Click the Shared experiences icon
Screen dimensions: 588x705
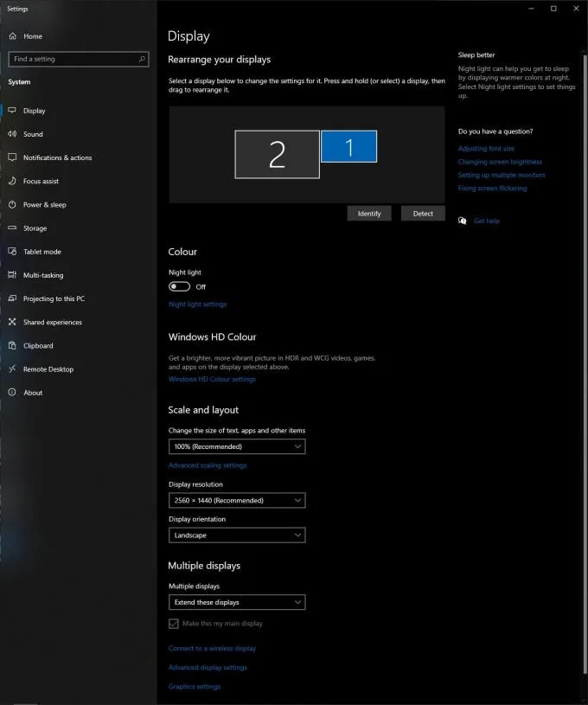click(12, 322)
